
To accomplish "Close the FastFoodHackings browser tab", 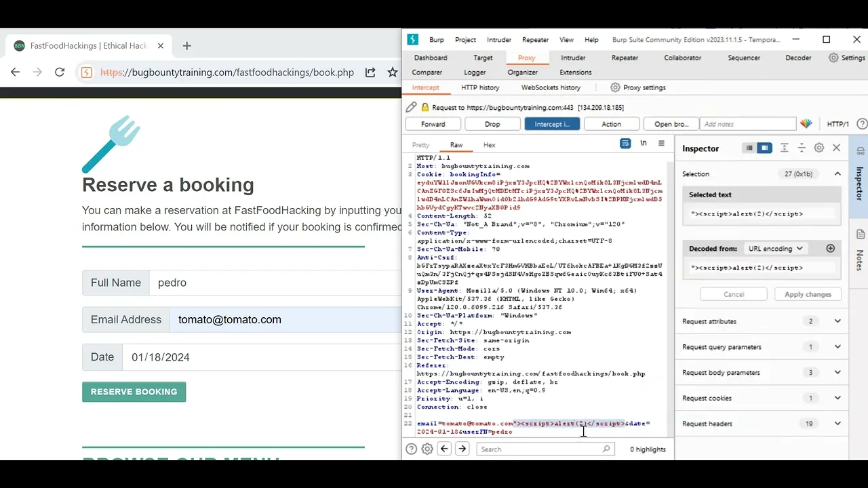I will (161, 46).
